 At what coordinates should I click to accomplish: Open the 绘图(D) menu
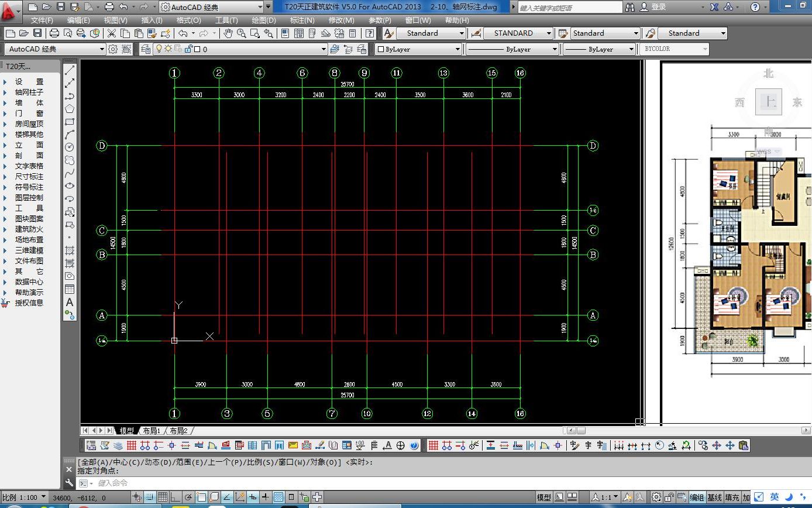tap(264, 20)
